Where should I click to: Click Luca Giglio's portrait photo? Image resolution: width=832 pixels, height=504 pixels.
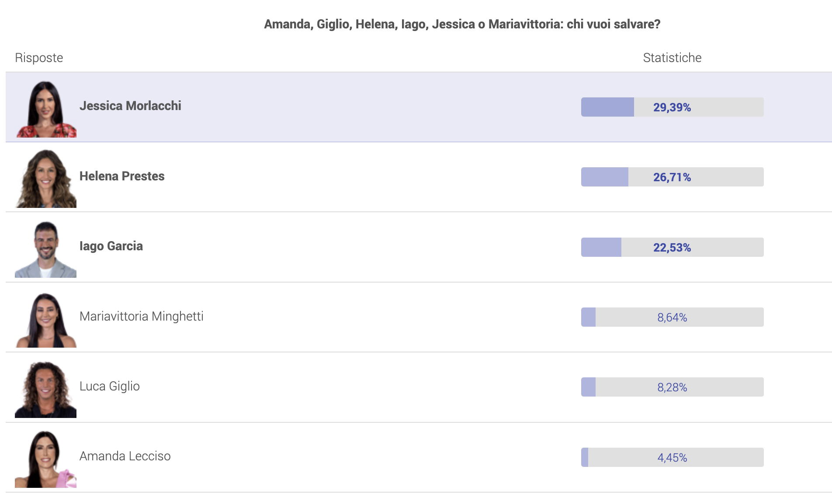click(x=46, y=389)
